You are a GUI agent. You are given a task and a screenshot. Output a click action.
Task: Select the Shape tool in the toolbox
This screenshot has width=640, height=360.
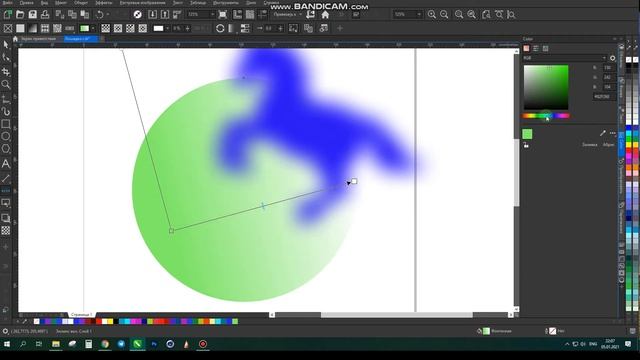tap(6, 58)
